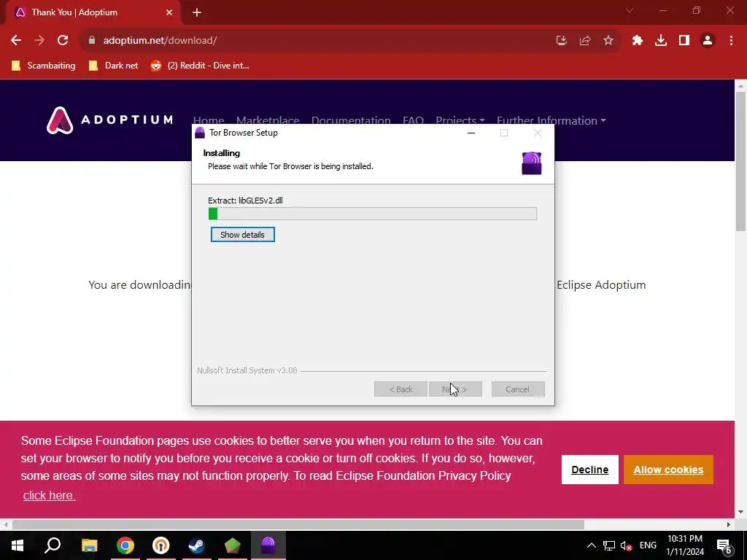
Task: Click the installation progress bar
Action: [373, 214]
